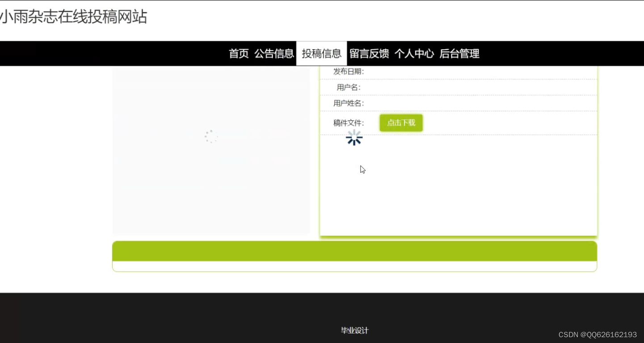Select the 投稿信息 tab
Viewport: 644px width, 343px height.
tap(321, 54)
